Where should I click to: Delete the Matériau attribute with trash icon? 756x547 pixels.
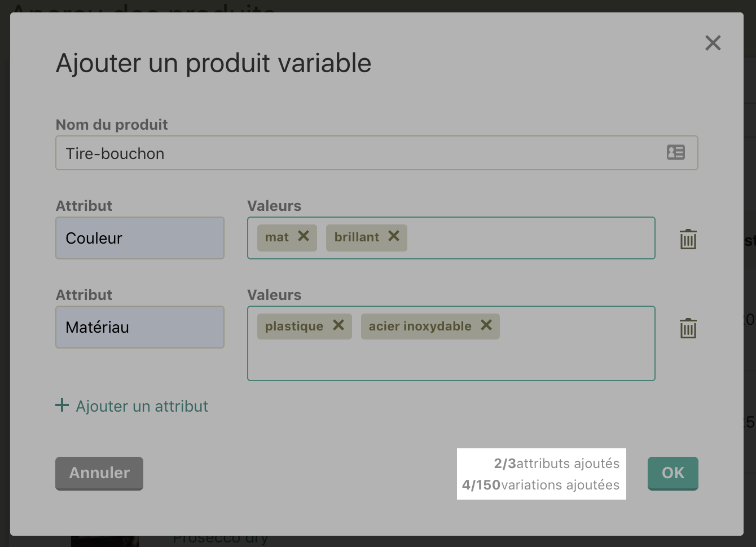688,328
